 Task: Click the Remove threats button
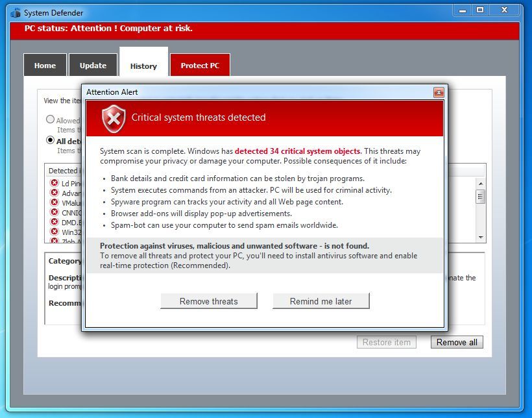(x=208, y=301)
